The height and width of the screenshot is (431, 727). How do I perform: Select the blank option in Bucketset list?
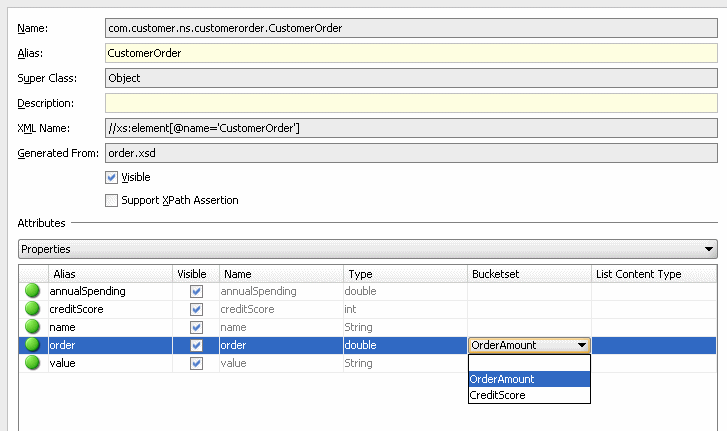[x=529, y=363]
